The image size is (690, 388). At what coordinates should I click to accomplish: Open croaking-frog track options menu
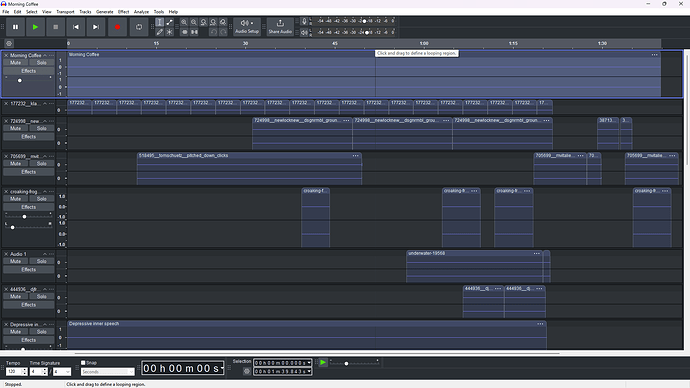(x=51, y=192)
